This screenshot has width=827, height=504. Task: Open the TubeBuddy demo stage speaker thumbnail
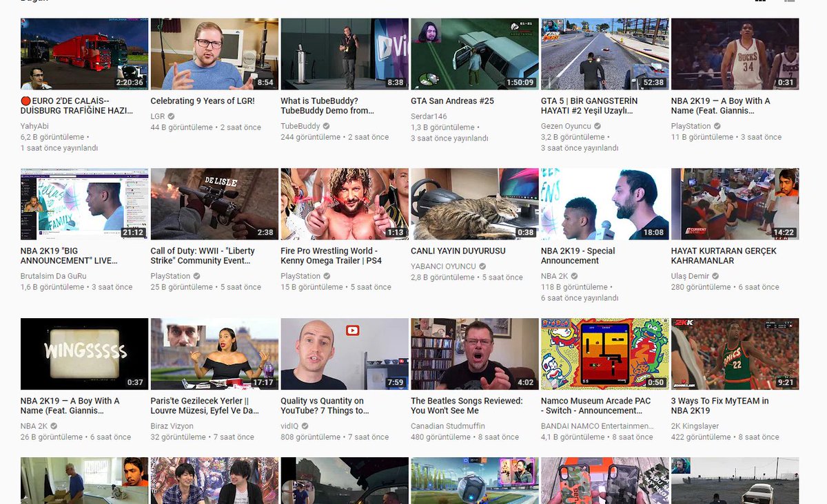pyautogui.click(x=344, y=54)
